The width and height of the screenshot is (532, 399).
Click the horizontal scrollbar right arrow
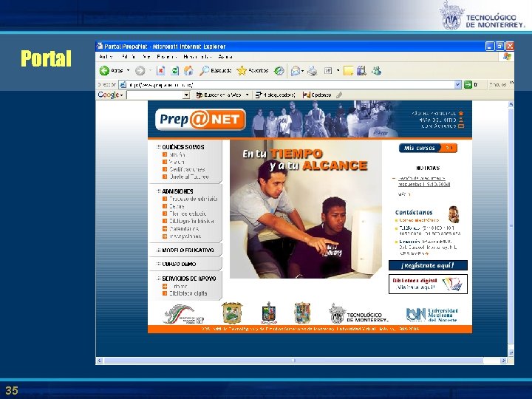pyautogui.click(x=503, y=361)
